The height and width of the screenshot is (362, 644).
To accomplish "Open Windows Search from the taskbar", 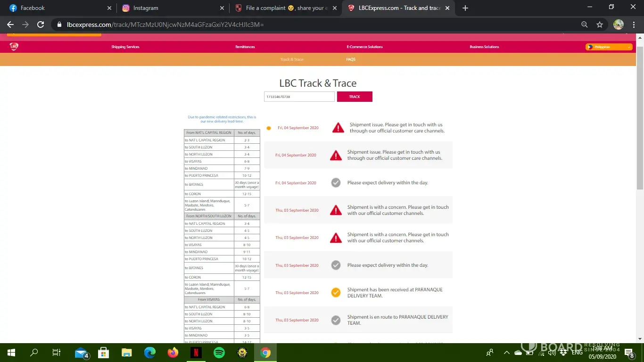I will coord(34,353).
